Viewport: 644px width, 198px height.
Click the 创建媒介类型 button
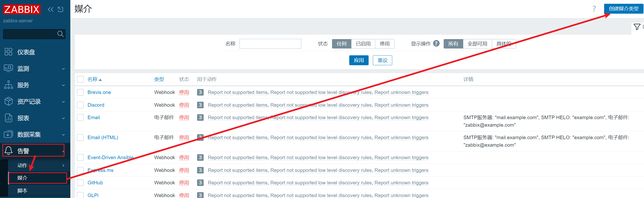point(623,9)
